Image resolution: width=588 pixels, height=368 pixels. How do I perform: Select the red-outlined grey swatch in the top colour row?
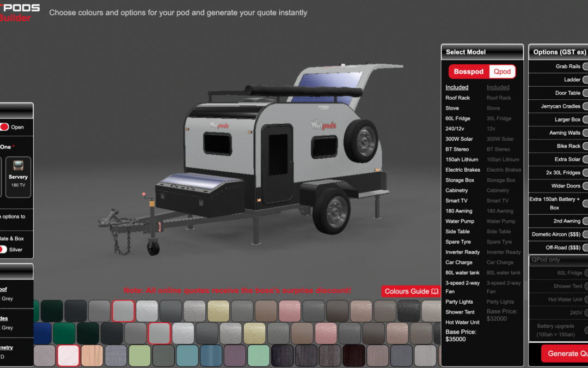(123, 311)
